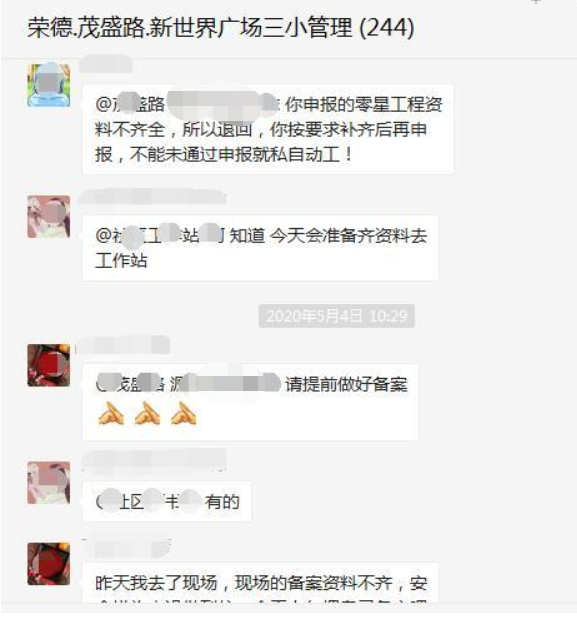Select the short reply bubble ending 有的
Viewport: 577px width, 617px height.
pyautogui.click(x=167, y=501)
